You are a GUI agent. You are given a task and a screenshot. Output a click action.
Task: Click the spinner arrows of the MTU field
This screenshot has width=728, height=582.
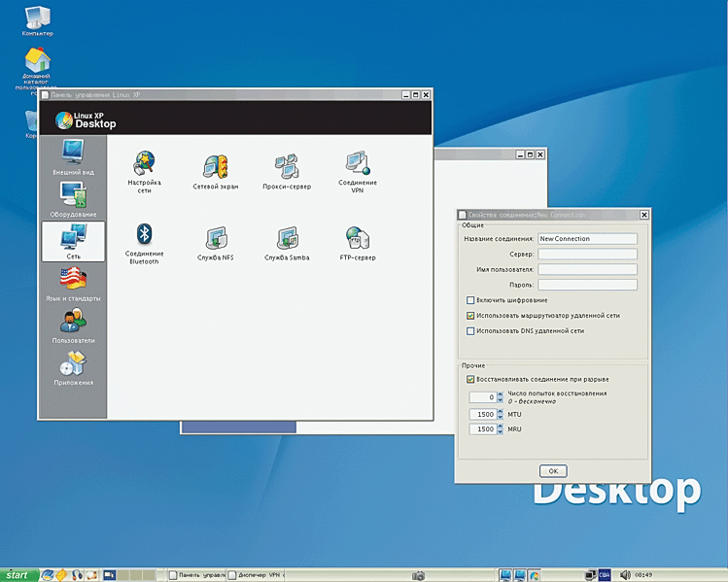(x=500, y=415)
